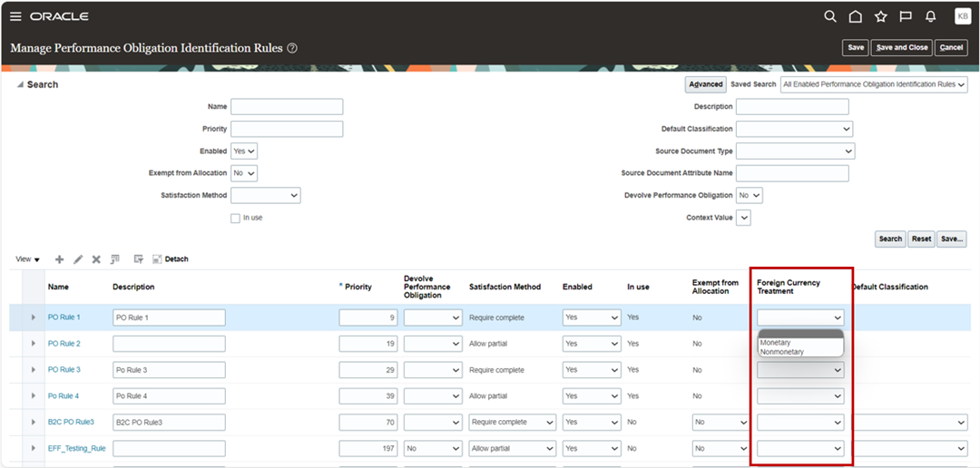Go to Home via house icon
The height and width of the screenshot is (468, 980).
[x=856, y=17]
